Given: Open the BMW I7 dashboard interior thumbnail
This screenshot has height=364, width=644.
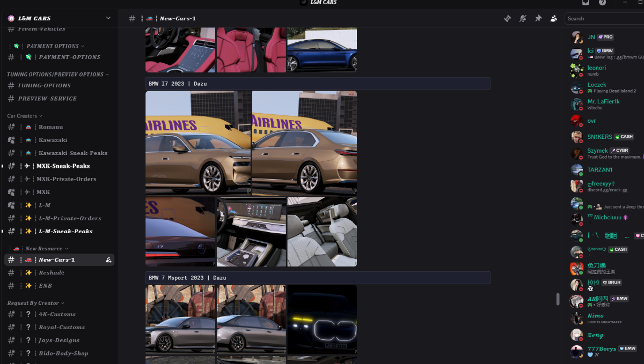Looking at the screenshot, I should point(251,232).
